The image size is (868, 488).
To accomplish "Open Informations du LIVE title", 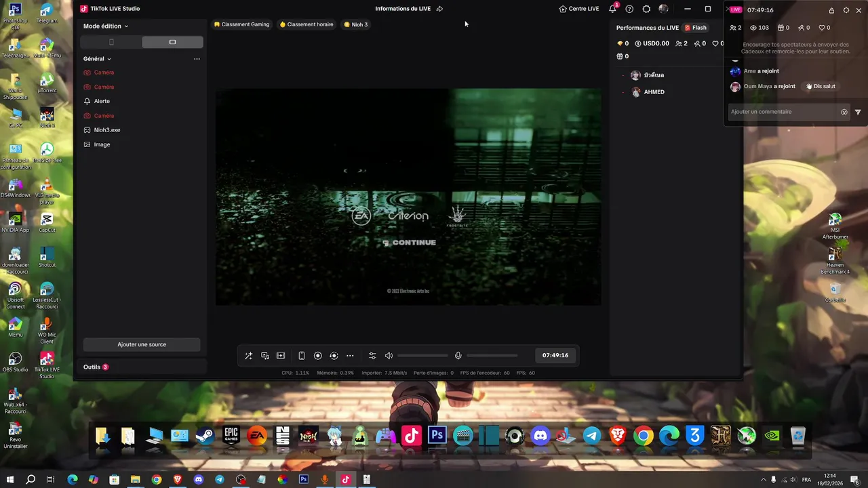I will click(403, 9).
